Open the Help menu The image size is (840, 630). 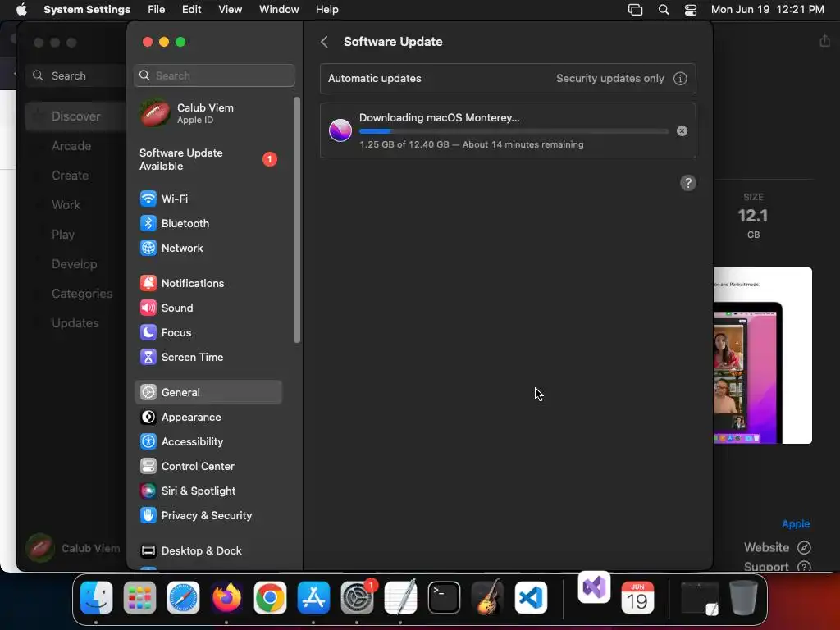(326, 10)
